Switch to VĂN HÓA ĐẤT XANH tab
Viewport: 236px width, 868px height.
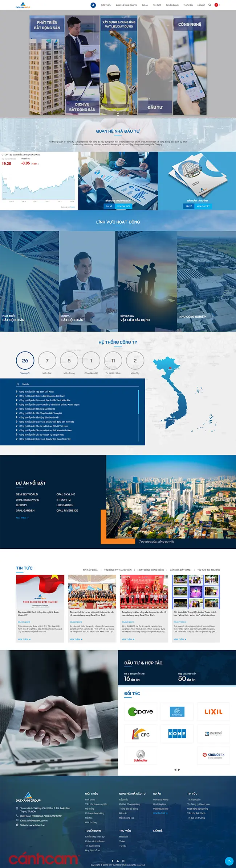pos(180,570)
